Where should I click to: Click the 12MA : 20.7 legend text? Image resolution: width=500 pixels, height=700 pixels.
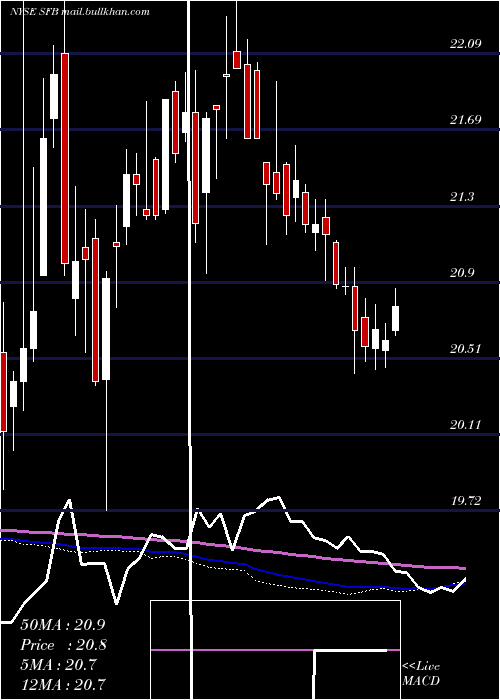click(x=63, y=684)
